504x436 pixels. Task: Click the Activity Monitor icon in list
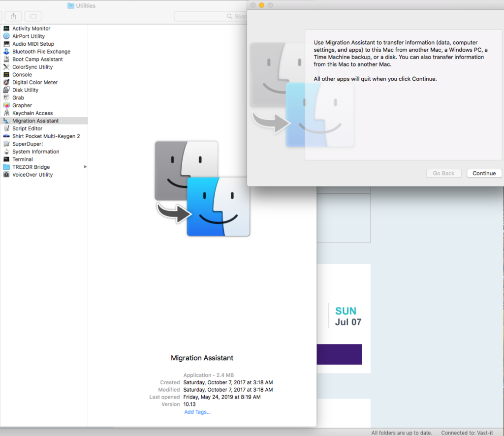pyautogui.click(x=6, y=29)
